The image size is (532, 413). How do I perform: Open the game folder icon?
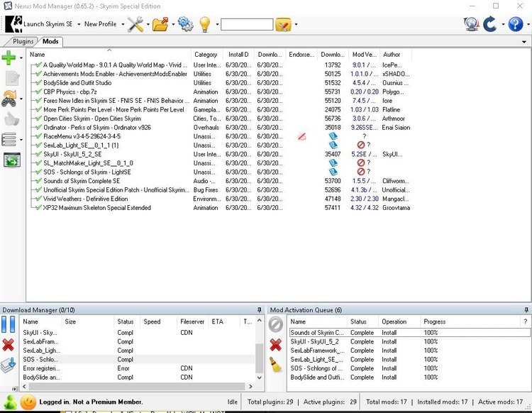[x=160, y=24]
